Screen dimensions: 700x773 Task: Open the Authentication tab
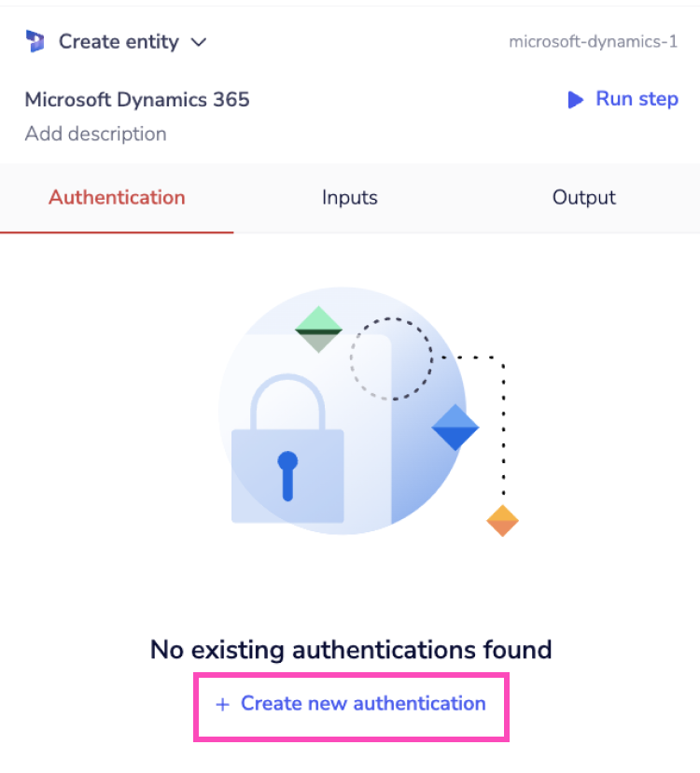tap(116, 197)
